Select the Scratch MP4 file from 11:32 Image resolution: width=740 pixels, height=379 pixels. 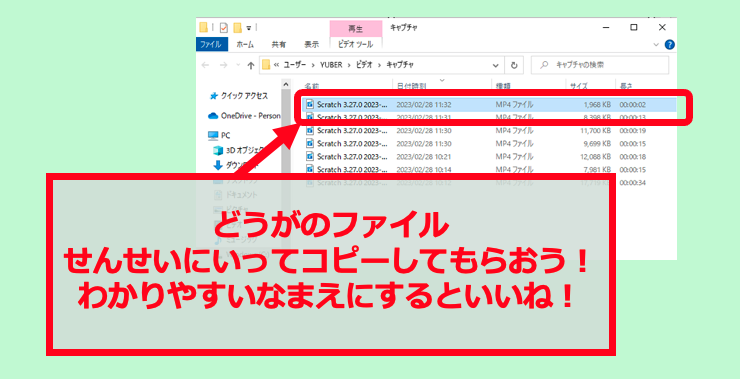pyautogui.click(x=488, y=104)
